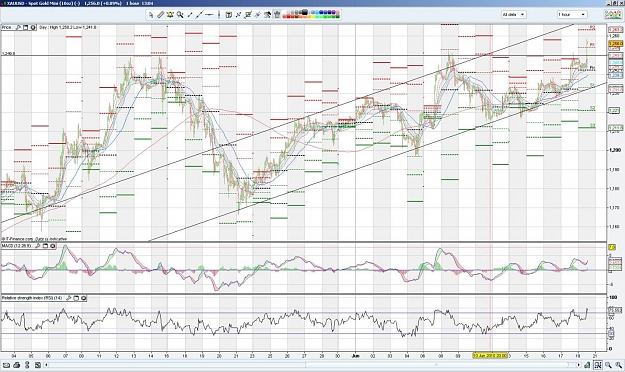The width and height of the screenshot is (625, 372).
Task: Select the blue arrow drawing tool
Action: pos(238,15)
